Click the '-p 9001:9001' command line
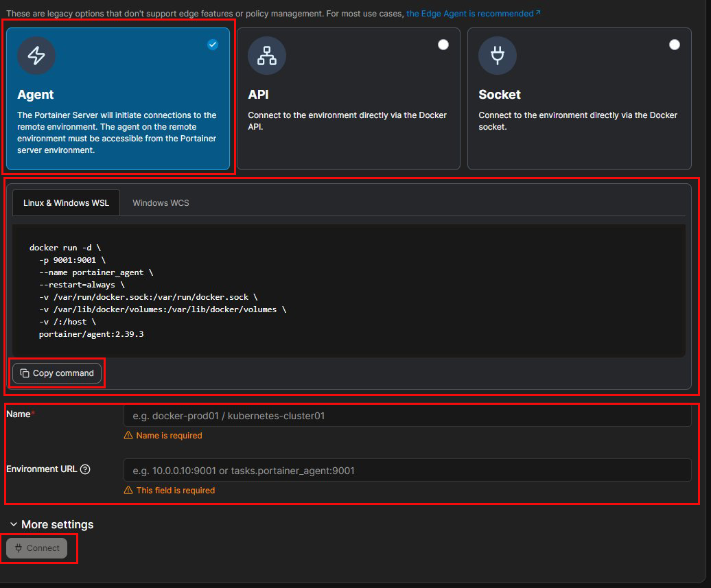The height and width of the screenshot is (588, 711). pyautogui.click(x=72, y=260)
